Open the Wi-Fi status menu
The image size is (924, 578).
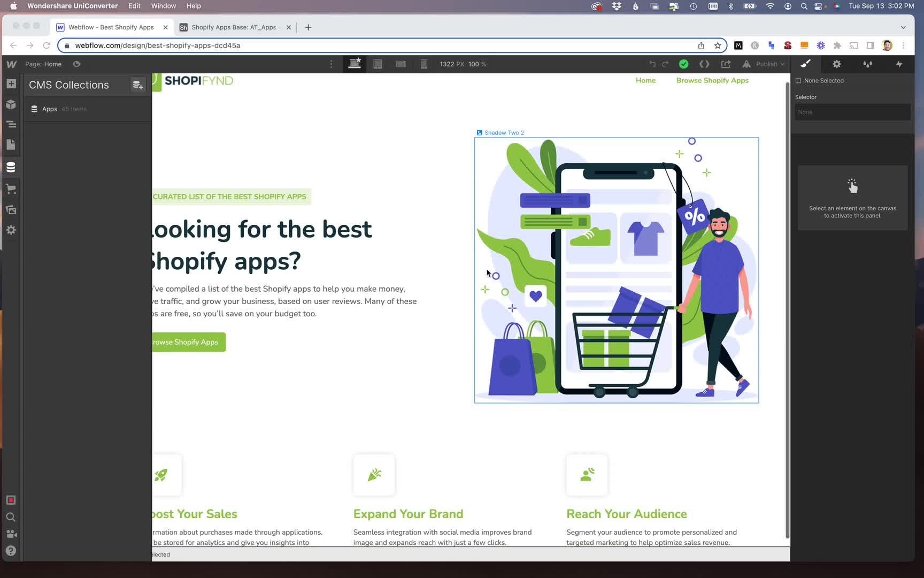pyautogui.click(x=770, y=6)
